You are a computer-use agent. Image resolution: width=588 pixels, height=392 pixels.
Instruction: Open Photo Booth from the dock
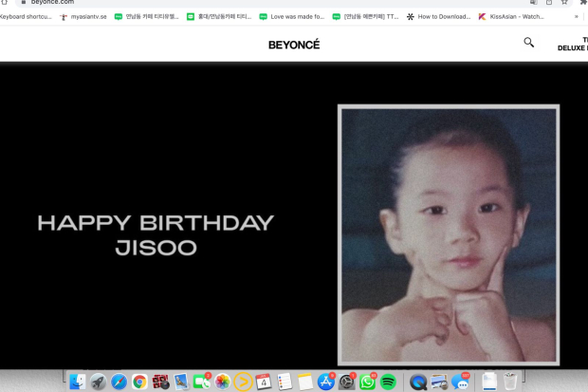[x=160, y=382]
